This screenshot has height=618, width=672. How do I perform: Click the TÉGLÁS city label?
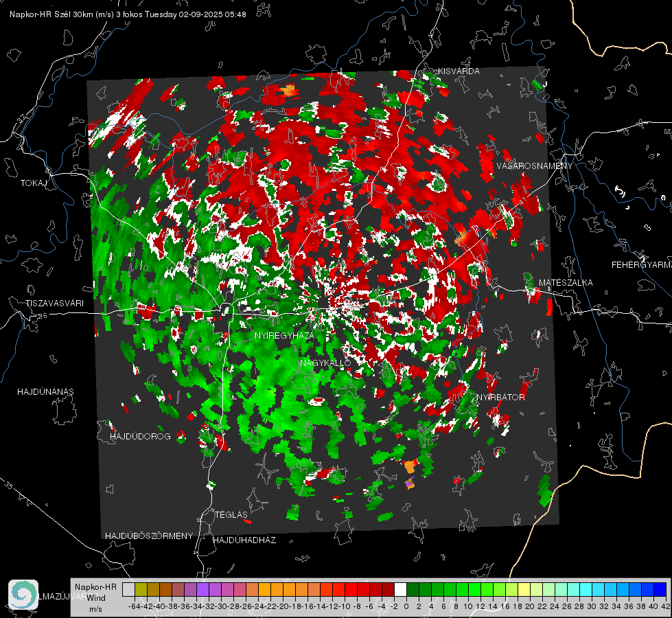pyautogui.click(x=231, y=514)
